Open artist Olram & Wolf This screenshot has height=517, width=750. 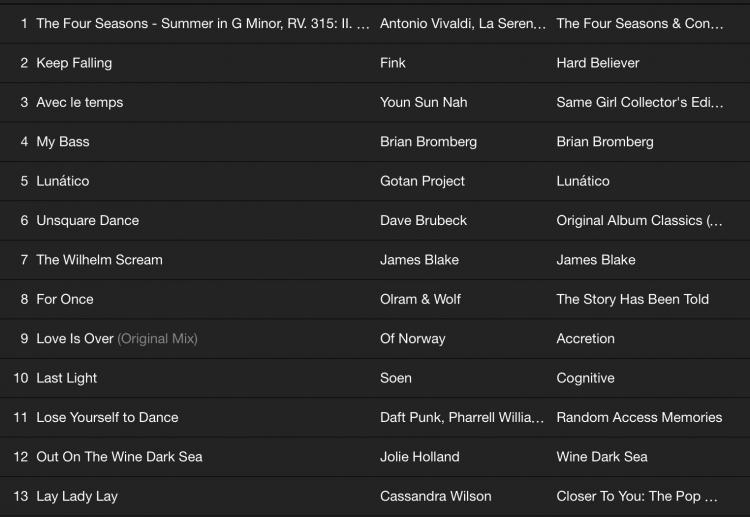point(420,299)
